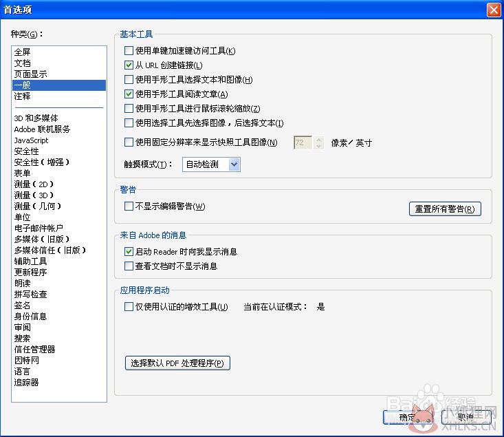Open 审阅 category
This screenshot has height=437, width=504.
point(59,328)
